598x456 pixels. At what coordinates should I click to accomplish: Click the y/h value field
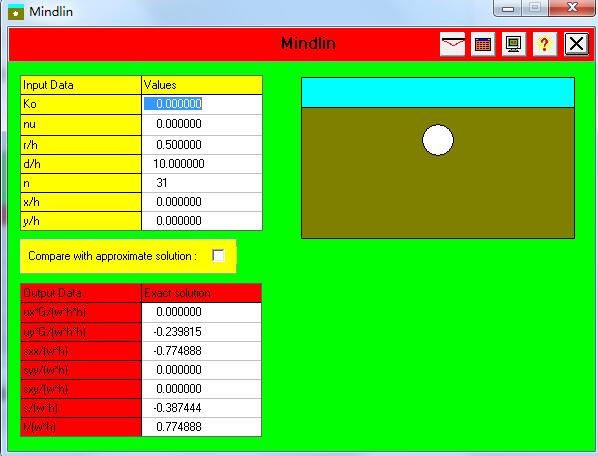point(202,221)
